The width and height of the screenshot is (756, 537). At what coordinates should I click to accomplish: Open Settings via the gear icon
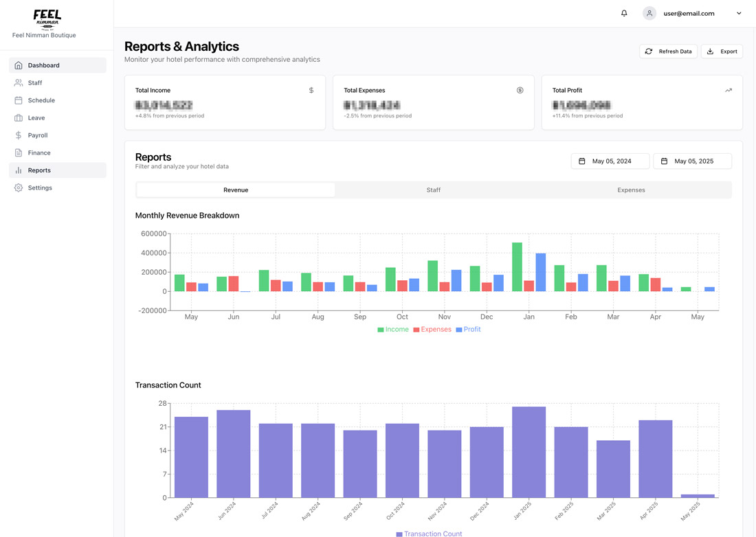pyautogui.click(x=19, y=187)
